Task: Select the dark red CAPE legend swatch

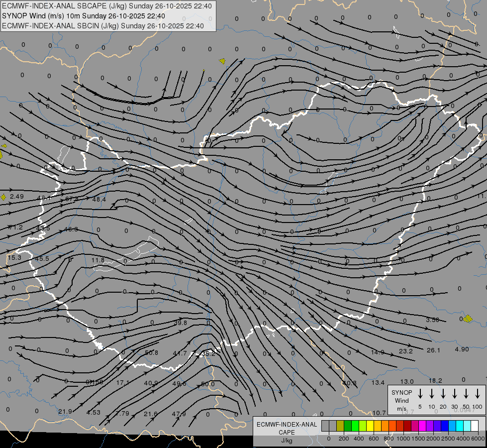Action: click(x=407, y=426)
